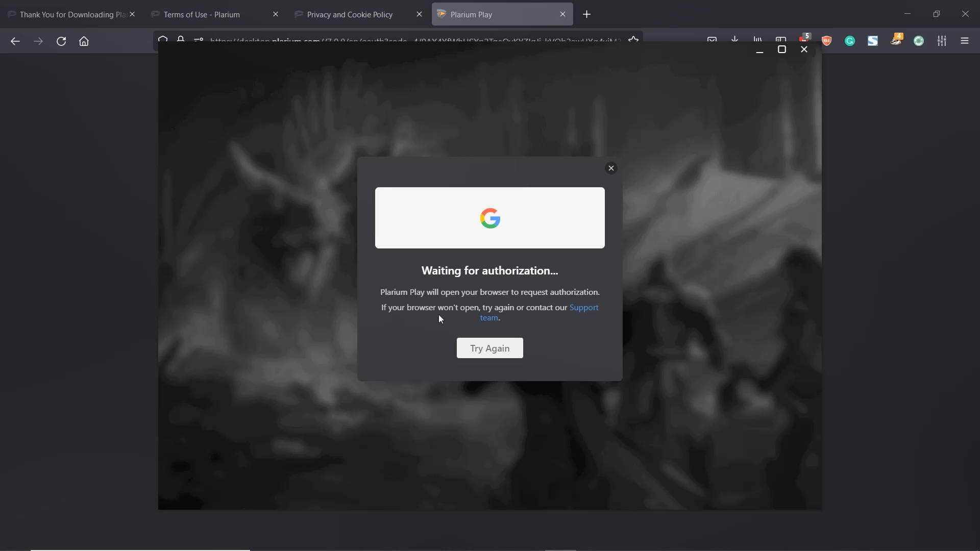This screenshot has height=551, width=980.
Task: Click the Google logo sign-in box
Action: pos(490,218)
